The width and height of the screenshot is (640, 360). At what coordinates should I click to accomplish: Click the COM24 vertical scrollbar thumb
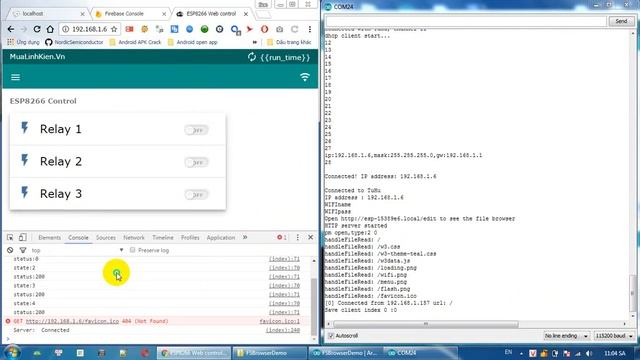pyautogui.click(x=633, y=293)
